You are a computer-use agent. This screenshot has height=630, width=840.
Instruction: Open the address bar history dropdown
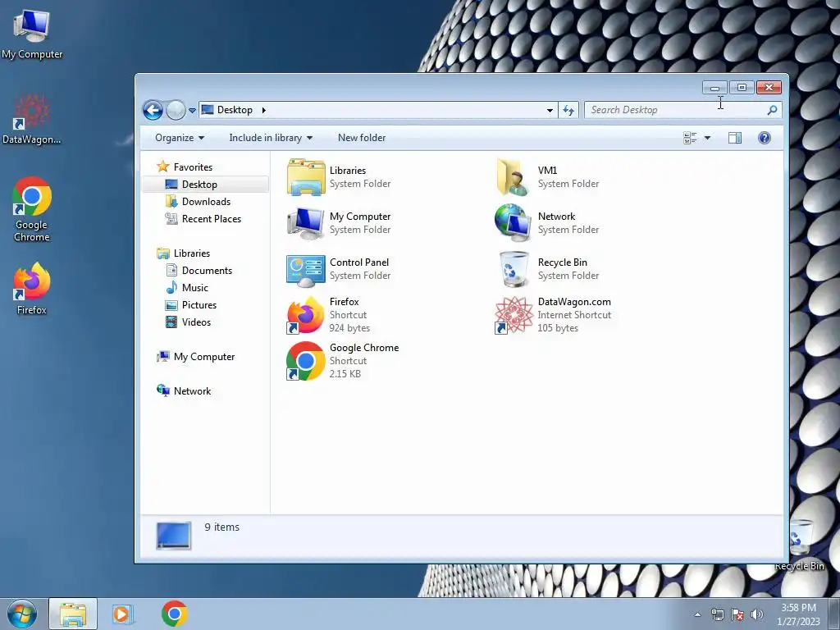coord(550,111)
